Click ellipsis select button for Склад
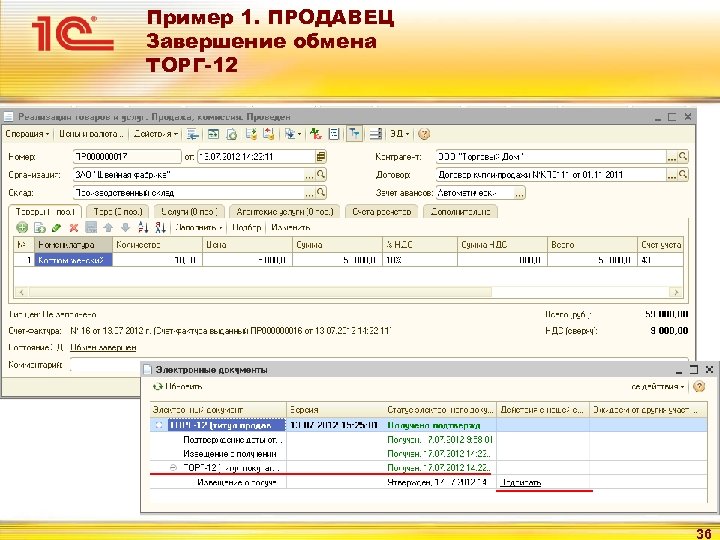The width and height of the screenshot is (720, 540). click(309, 193)
